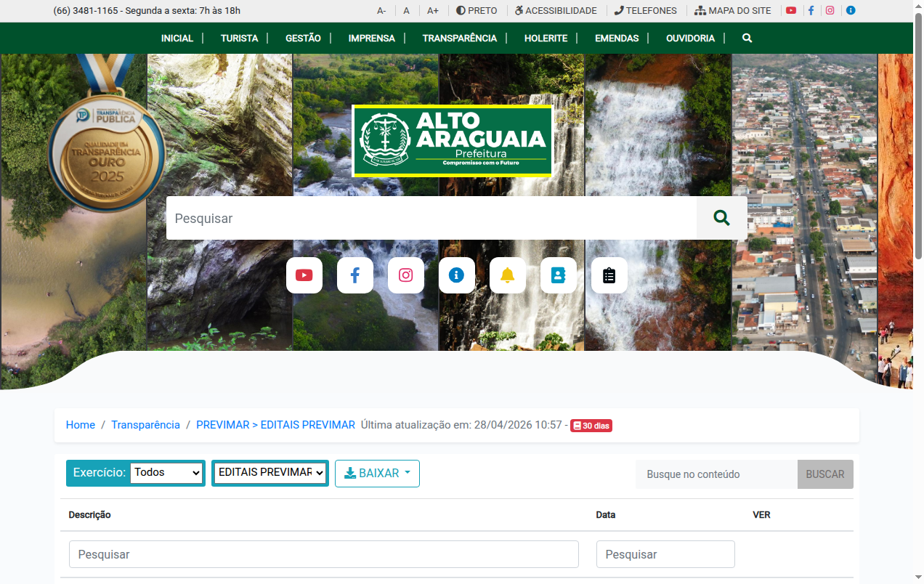924x584 pixels.
Task: Click the clipboard list icon button
Action: [609, 275]
